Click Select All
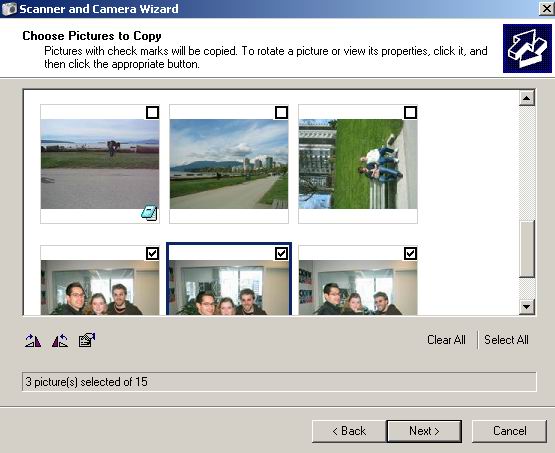Viewport: 555px width, 453px height. click(x=506, y=340)
